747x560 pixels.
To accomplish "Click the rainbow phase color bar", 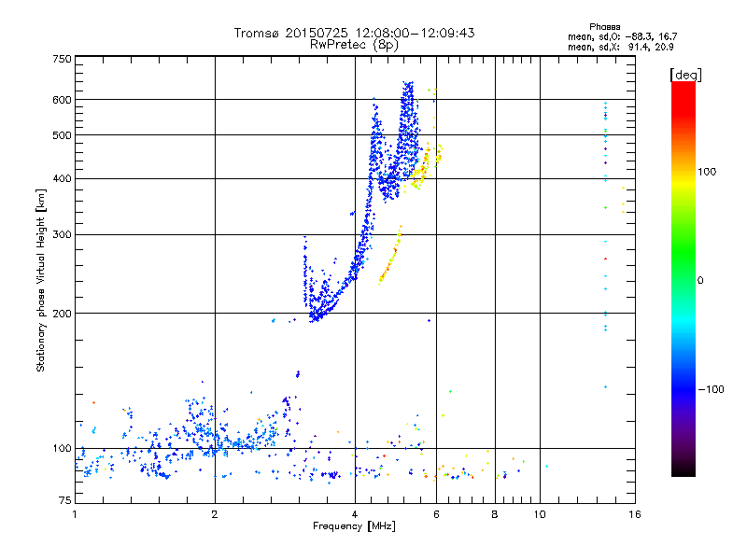I will tap(684, 278).
